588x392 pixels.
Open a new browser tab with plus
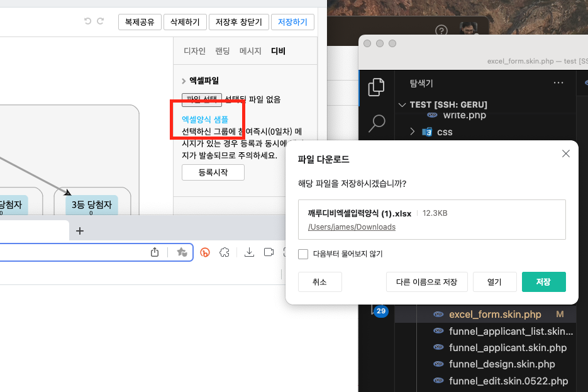79,231
